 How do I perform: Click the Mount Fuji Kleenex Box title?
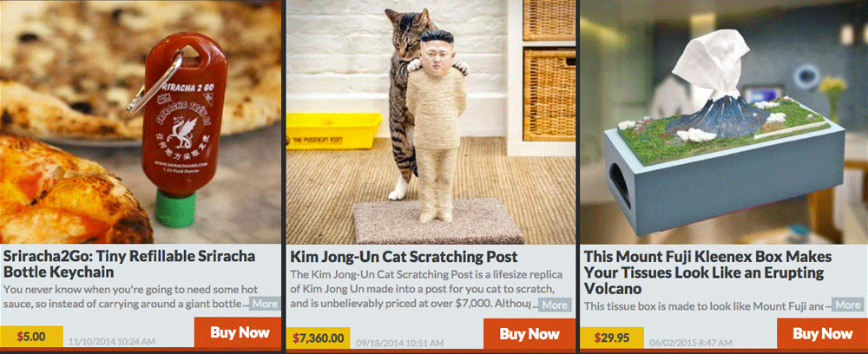(708, 272)
